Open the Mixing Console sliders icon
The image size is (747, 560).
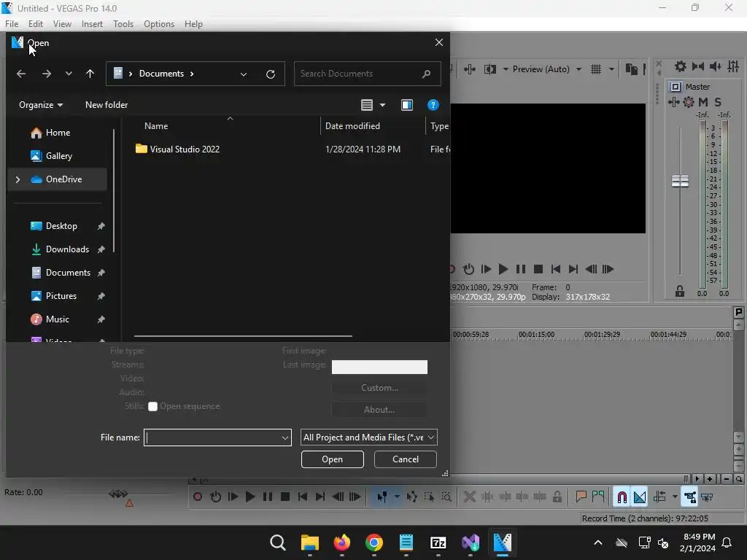click(733, 66)
